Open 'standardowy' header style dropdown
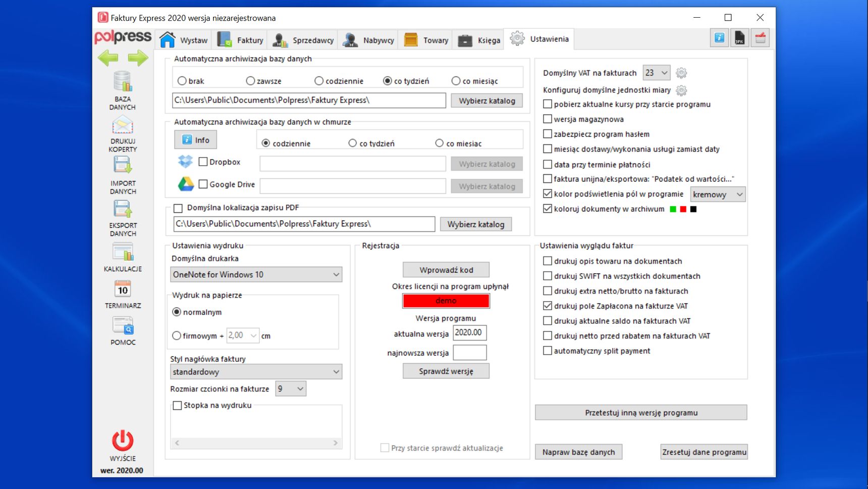This screenshot has width=868, height=489. pos(256,372)
